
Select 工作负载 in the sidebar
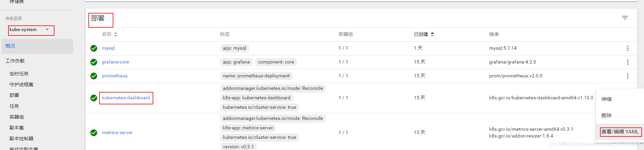click(15, 61)
